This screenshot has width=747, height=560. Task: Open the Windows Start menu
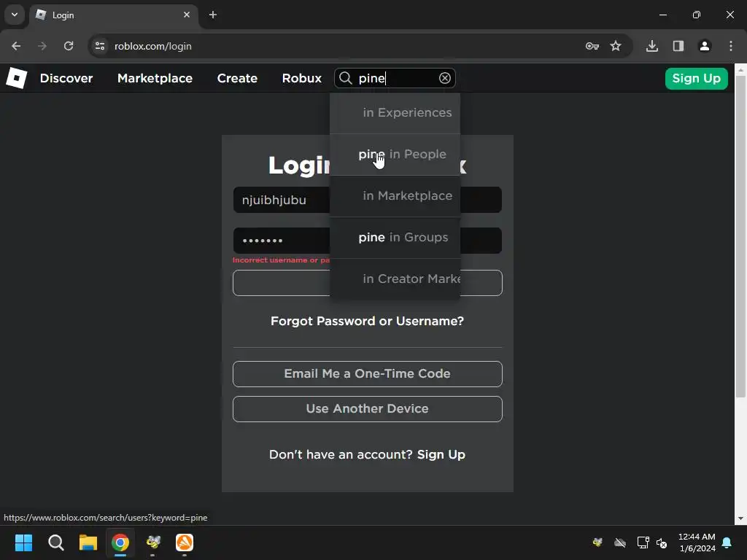[24, 542]
